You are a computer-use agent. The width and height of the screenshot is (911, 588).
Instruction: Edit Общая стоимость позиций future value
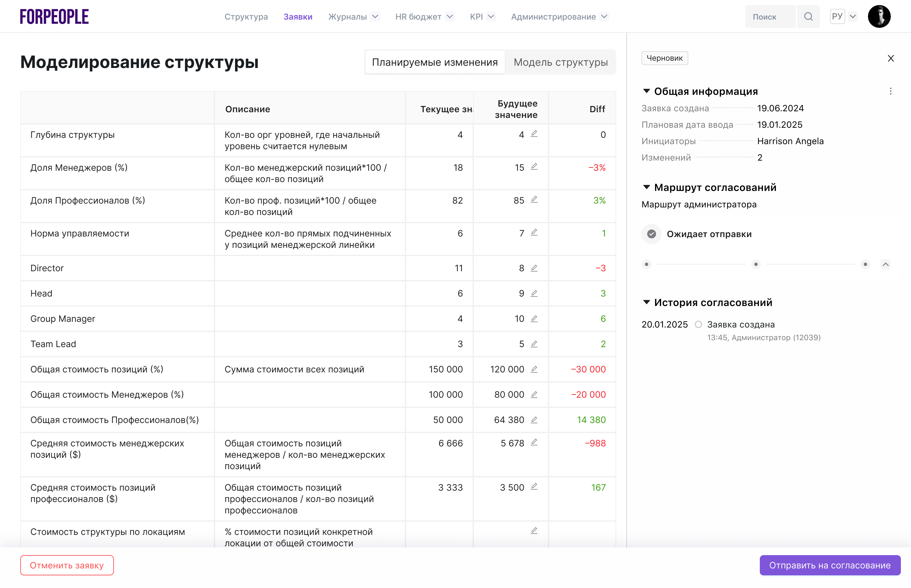tap(534, 369)
